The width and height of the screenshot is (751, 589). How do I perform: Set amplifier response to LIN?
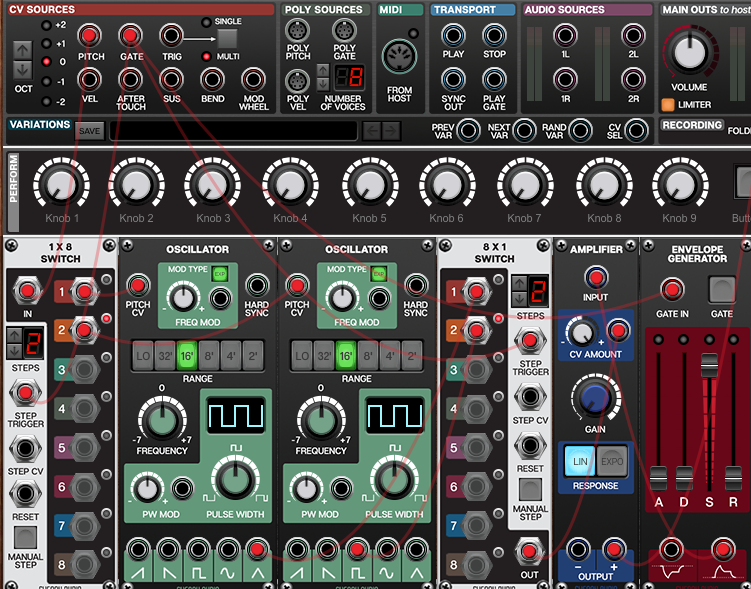[580, 462]
